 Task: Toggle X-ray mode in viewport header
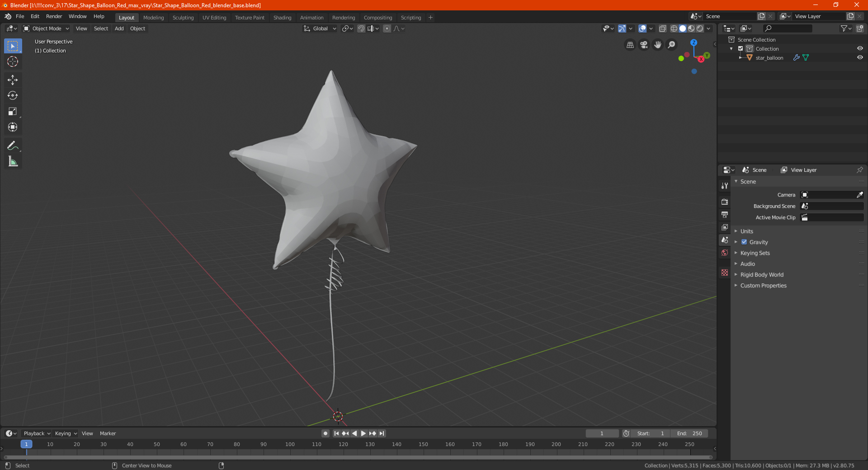(x=662, y=28)
